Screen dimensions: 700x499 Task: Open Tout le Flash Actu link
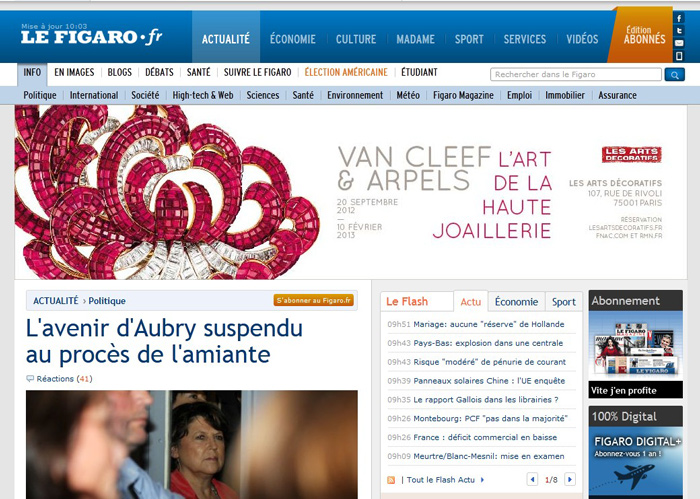pos(441,480)
